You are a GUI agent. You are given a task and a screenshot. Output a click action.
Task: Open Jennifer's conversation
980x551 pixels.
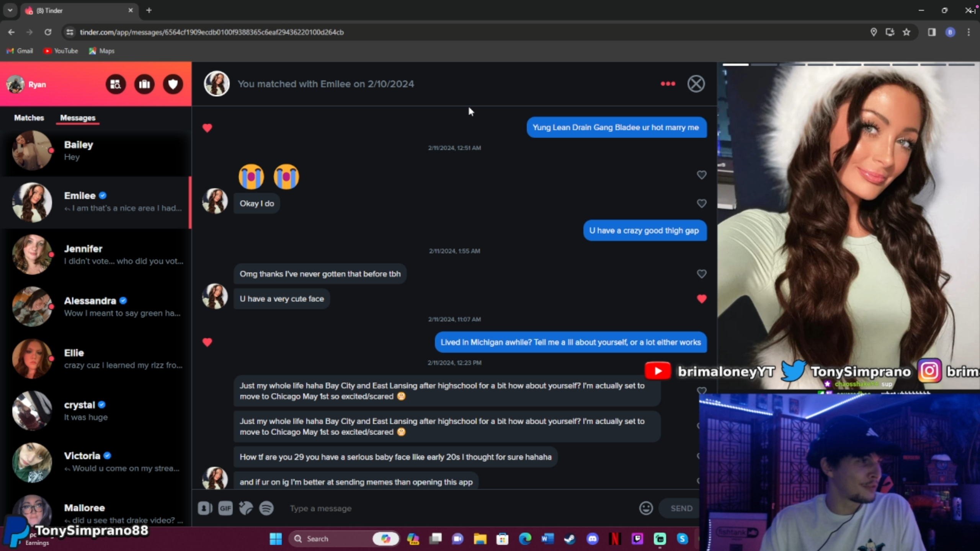(96, 254)
